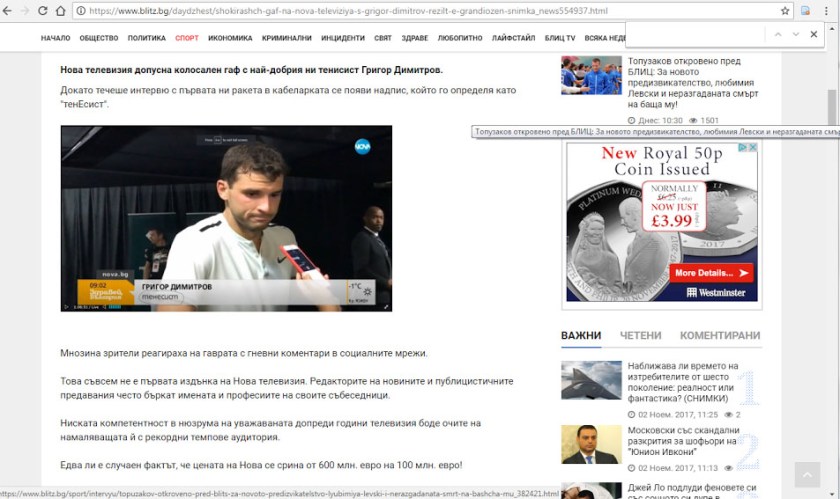Select the ВАЖНИ tab
Viewport: 840px width, 499px height.
click(581, 336)
